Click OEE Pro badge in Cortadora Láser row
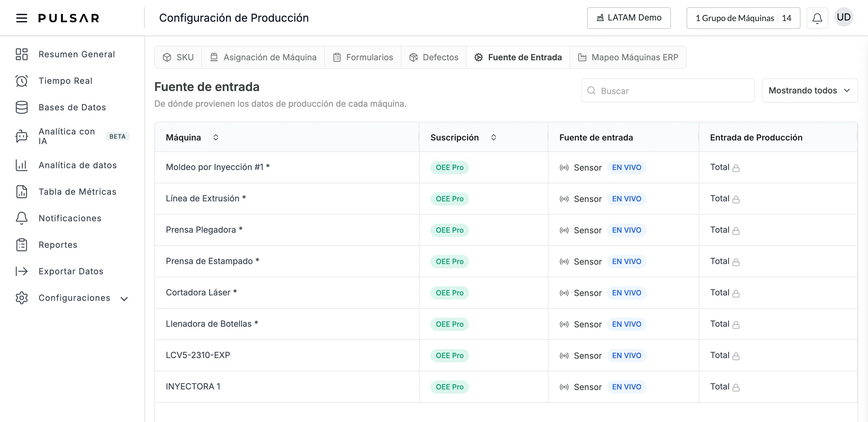Image resolution: width=868 pixels, height=422 pixels. [x=449, y=293]
